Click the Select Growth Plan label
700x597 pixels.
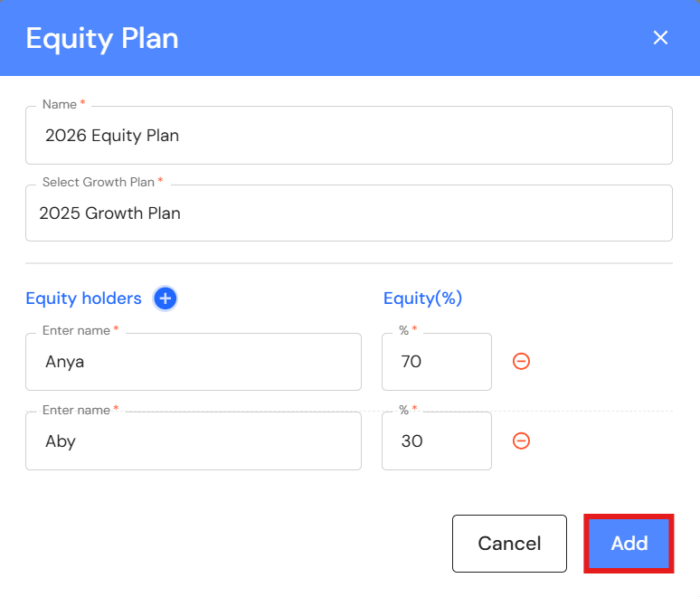point(99,183)
